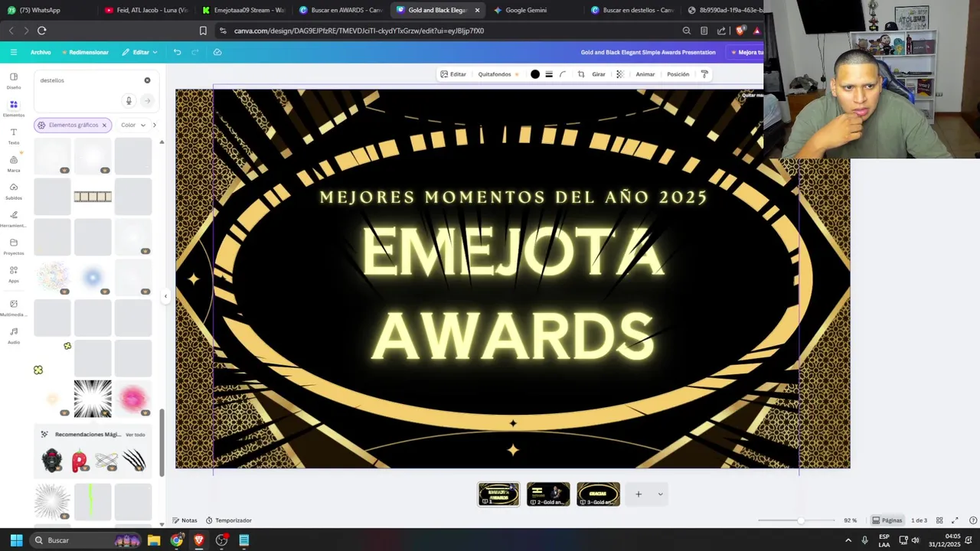Select page 2 Gold thumbnail

pyautogui.click(x=548, y=494)
